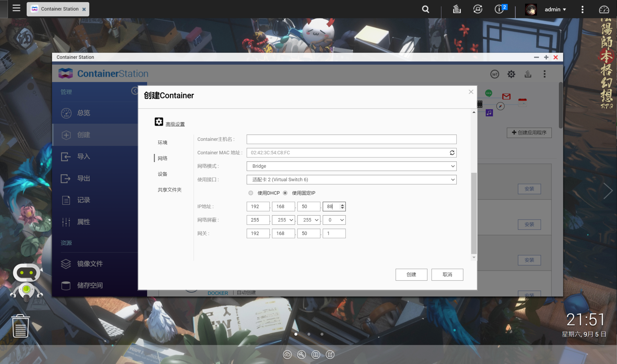
Task: Open QTS main menu hamburger
Action: click(16, 8)
